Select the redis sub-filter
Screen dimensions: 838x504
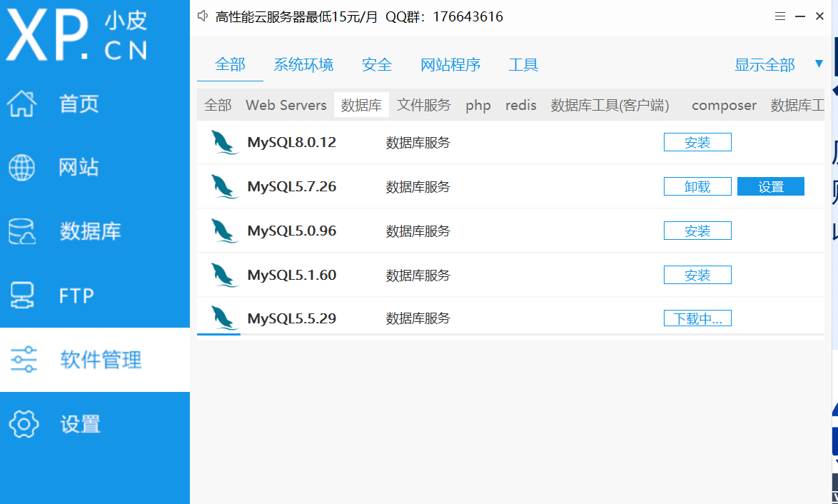[x=521, y=105]
